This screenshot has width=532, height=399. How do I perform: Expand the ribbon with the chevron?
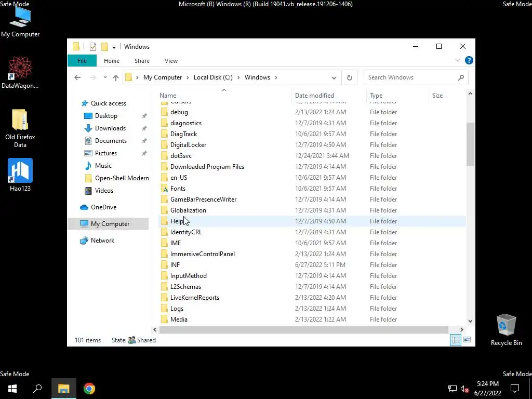(x=457, y=60)
